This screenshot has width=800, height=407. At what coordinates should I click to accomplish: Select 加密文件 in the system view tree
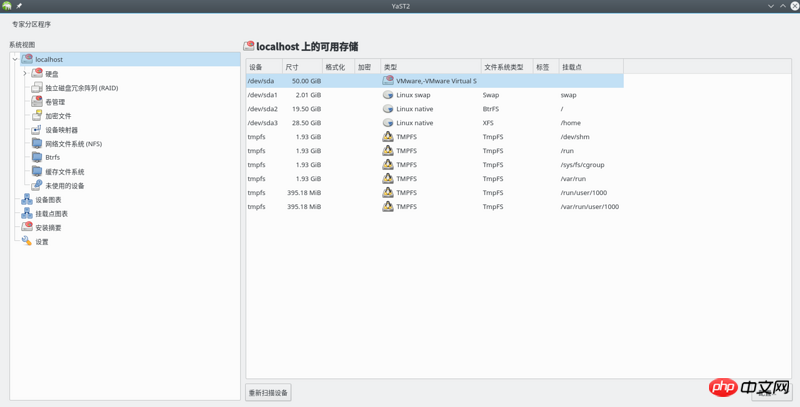[58, 116]
